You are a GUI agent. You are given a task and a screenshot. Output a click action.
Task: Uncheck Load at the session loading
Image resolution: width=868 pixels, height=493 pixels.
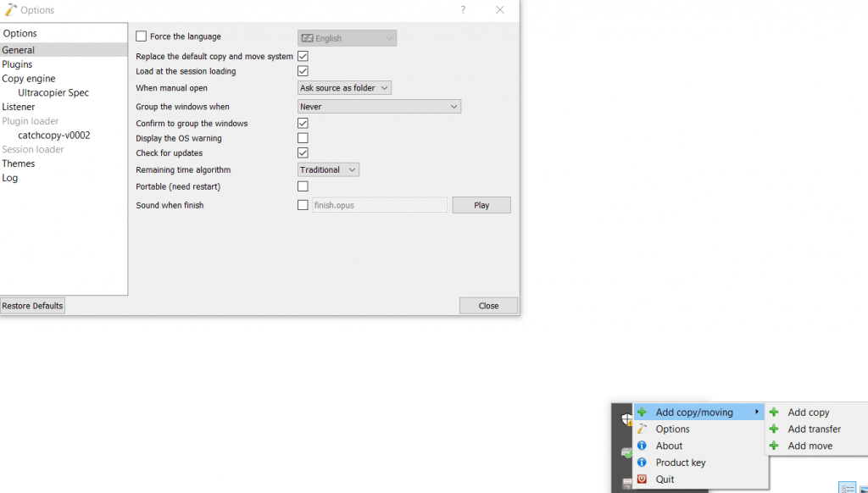303,71
